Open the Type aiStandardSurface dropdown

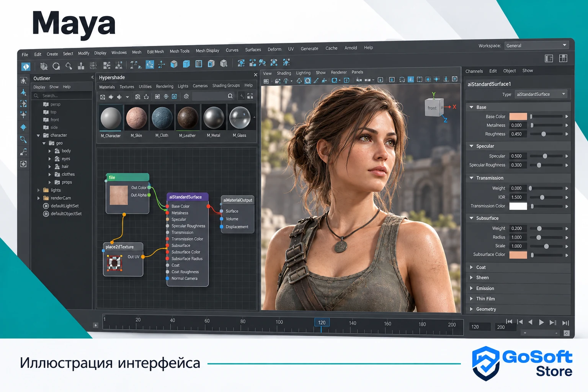click(541, 94)
